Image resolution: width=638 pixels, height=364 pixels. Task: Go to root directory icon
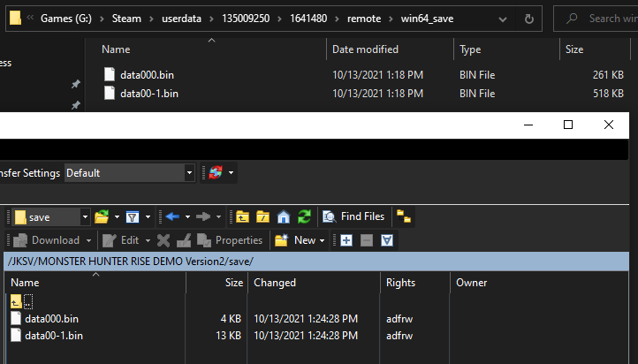point(262,216)
